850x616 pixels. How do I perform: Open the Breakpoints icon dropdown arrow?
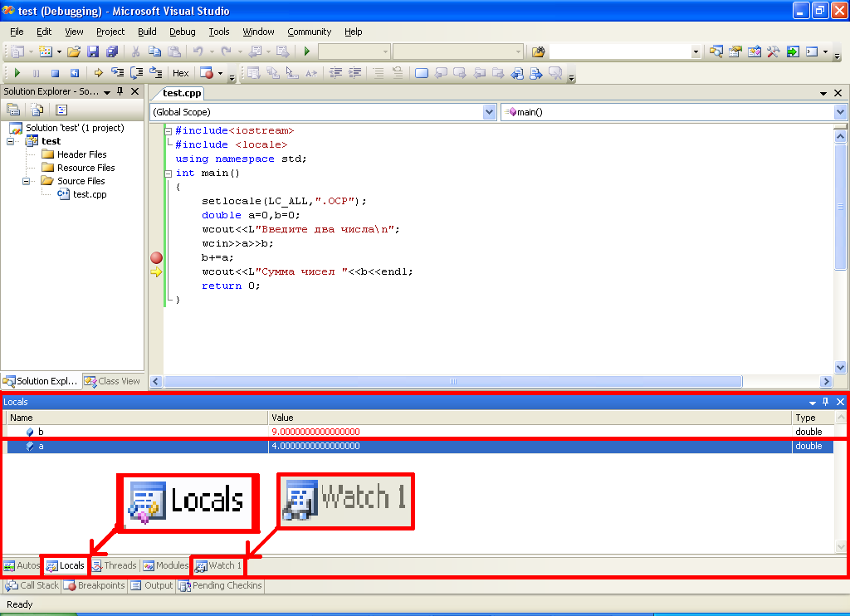click(220, 73)
